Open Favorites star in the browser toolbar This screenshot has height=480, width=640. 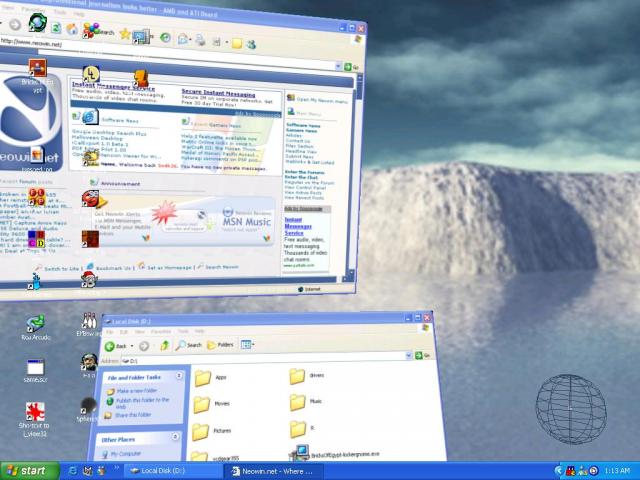point(124,34)
